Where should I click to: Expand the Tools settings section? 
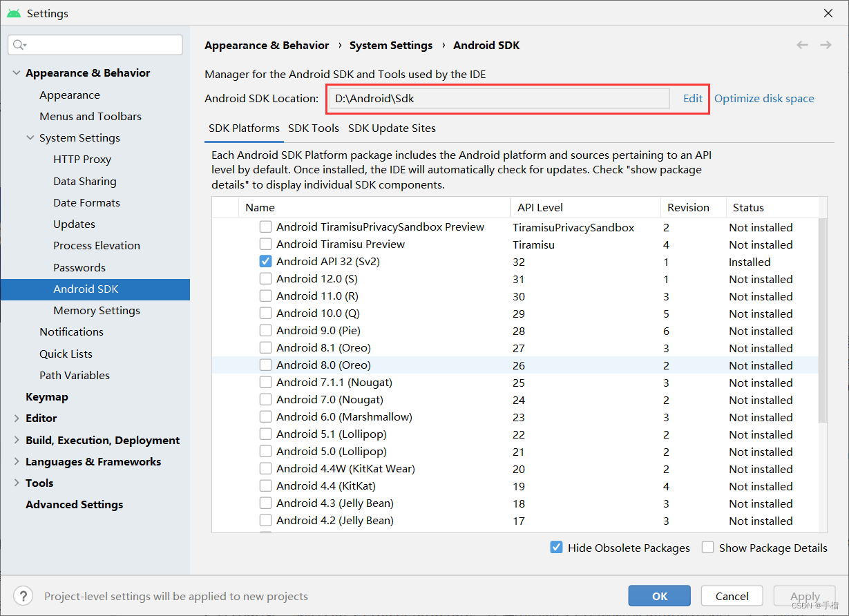click(17, 483)
